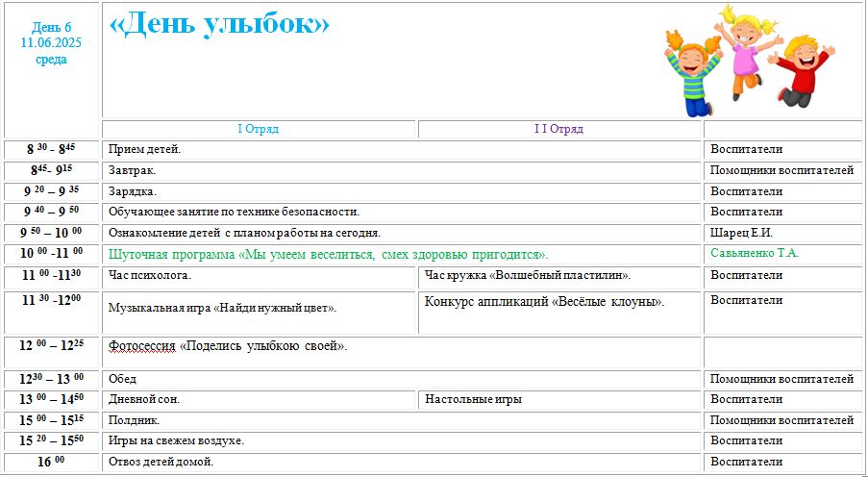The width and height of the screenshot is (868, 477).
Task: Click the «День улыбок» heading
Action: pos(219,25)
